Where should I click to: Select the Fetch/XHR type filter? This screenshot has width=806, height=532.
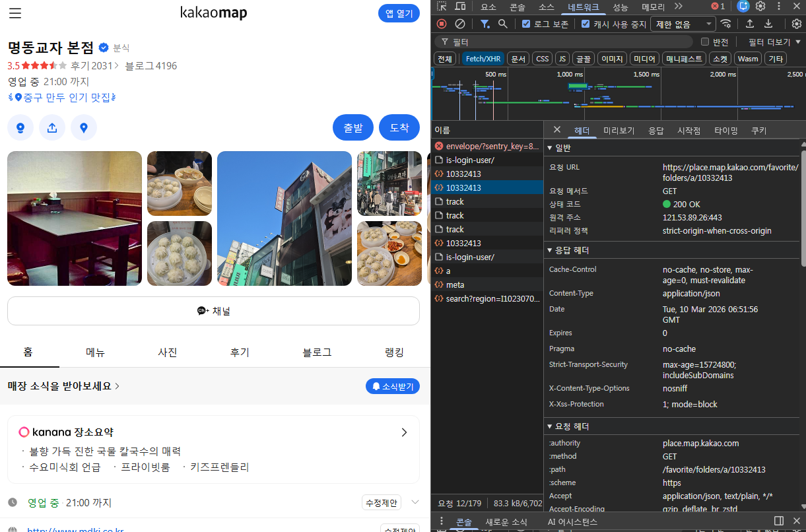tap(483, 59)
